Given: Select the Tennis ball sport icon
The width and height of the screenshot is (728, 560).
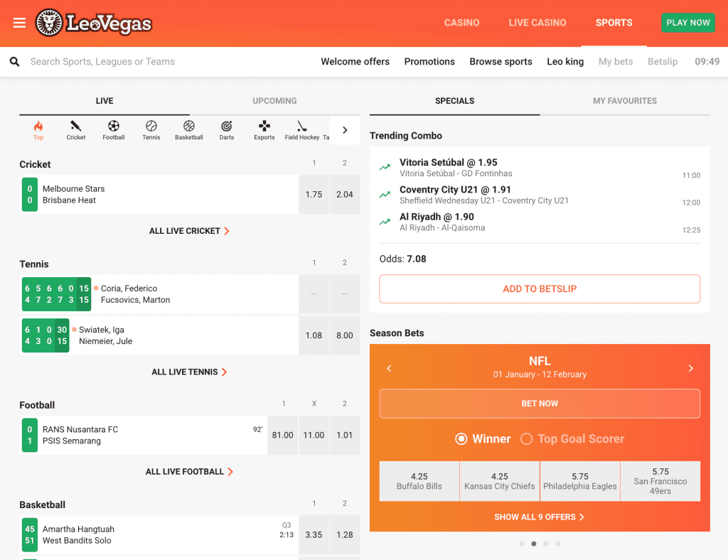Looking at the screenshot, I should coord(151,130).
